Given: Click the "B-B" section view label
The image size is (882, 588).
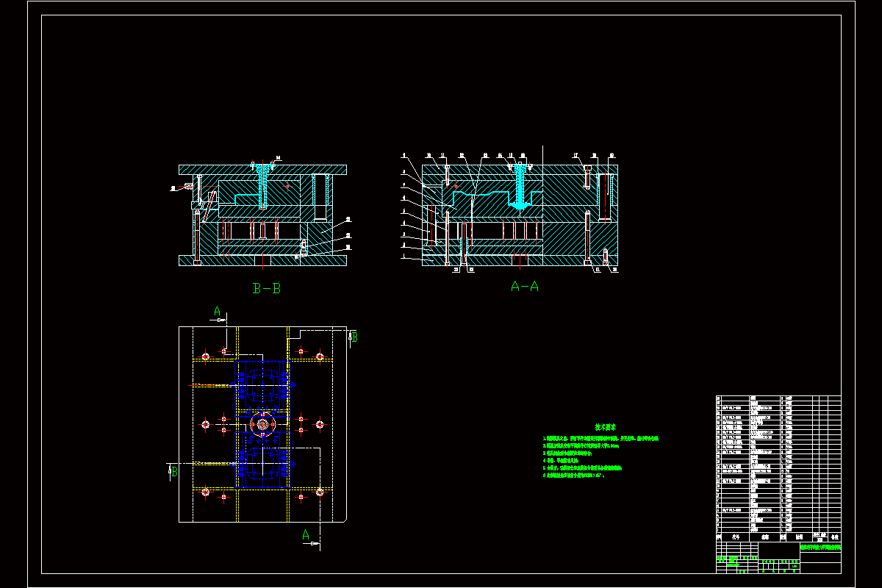Looking at the screenshot, I should point(266,289).
